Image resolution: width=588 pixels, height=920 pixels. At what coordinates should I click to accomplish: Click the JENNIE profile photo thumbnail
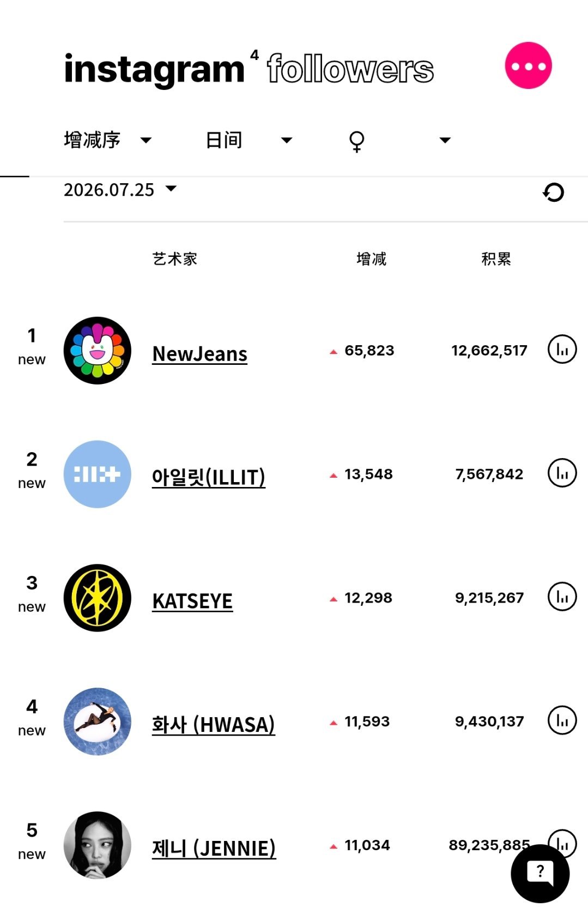[x=98, y=845]
